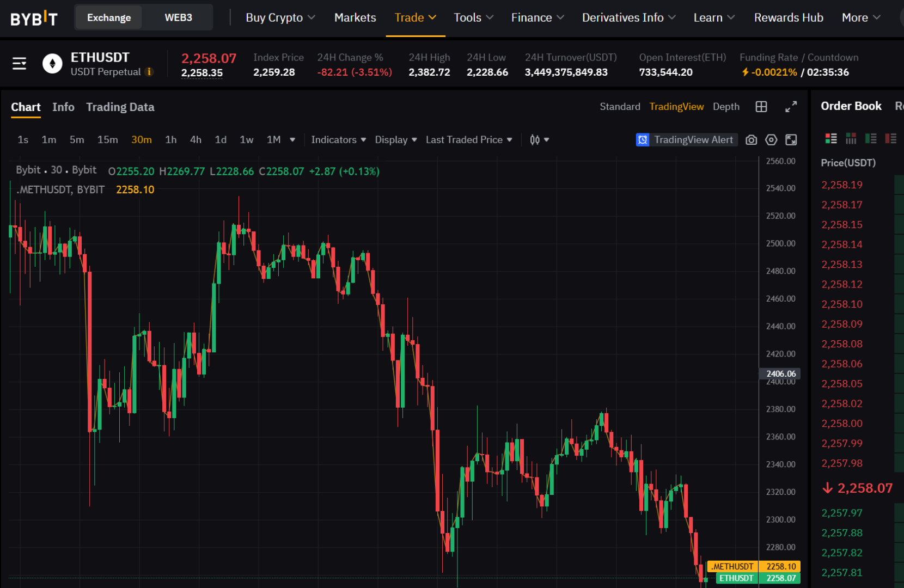Select the 1h timeframe button

point(171,140)
